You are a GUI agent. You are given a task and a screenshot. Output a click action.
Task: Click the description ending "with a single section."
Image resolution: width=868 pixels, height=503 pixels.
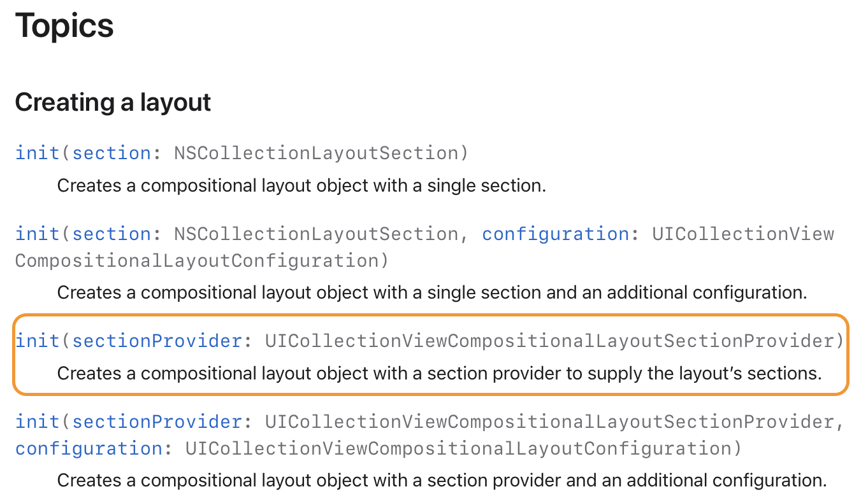click(301, 186)
